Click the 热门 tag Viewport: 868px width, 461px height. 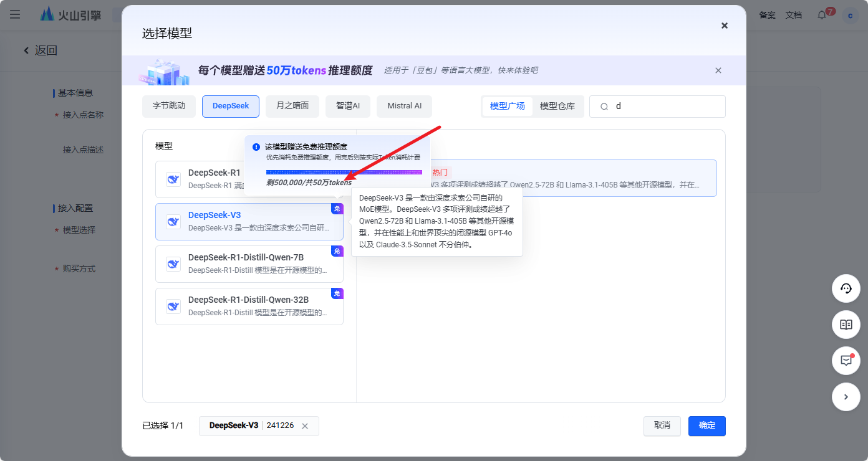coord(440,172)
